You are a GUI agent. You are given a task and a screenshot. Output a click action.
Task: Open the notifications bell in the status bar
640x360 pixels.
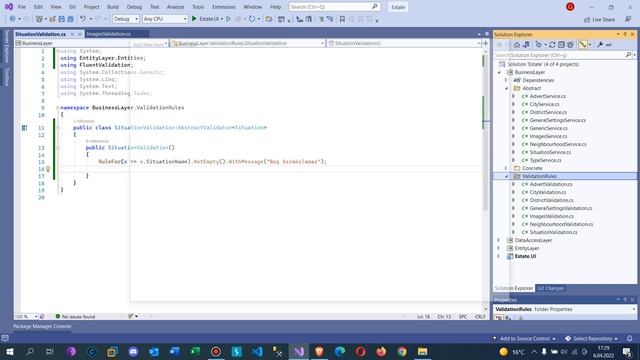(629, 338)
